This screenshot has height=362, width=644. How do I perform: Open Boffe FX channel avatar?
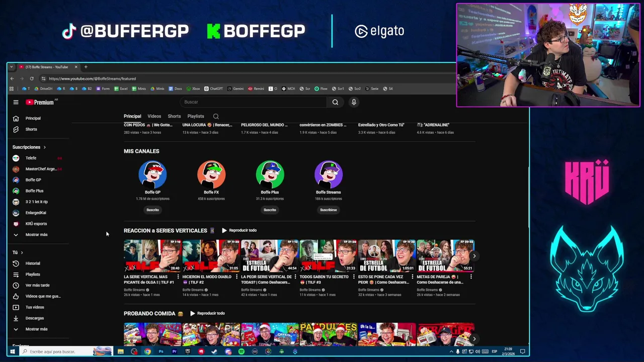[211, 174]
